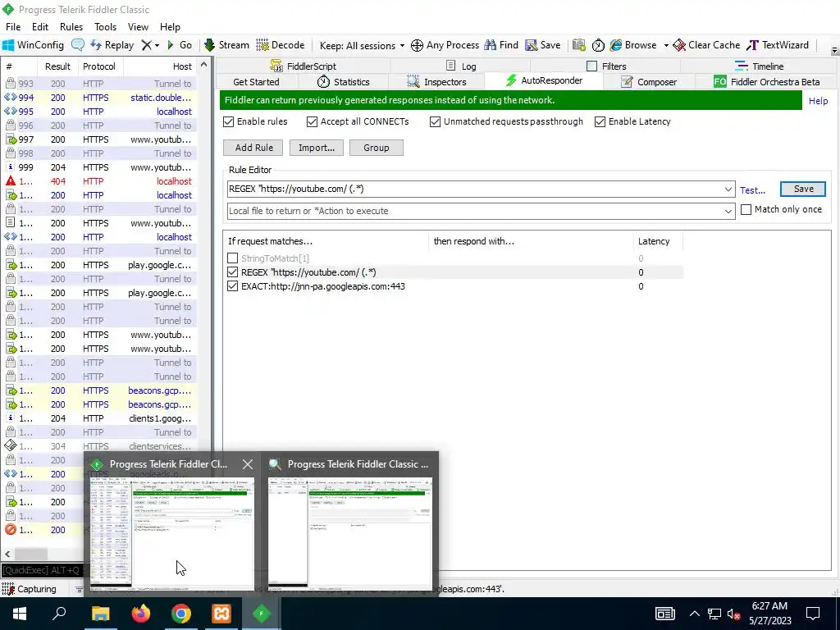
Task: Click the camera screenshot icon
Action: pos(578,45)
